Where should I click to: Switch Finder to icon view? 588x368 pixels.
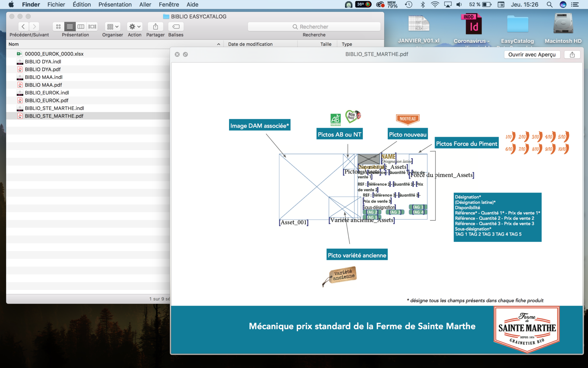(x=58, y=26)
